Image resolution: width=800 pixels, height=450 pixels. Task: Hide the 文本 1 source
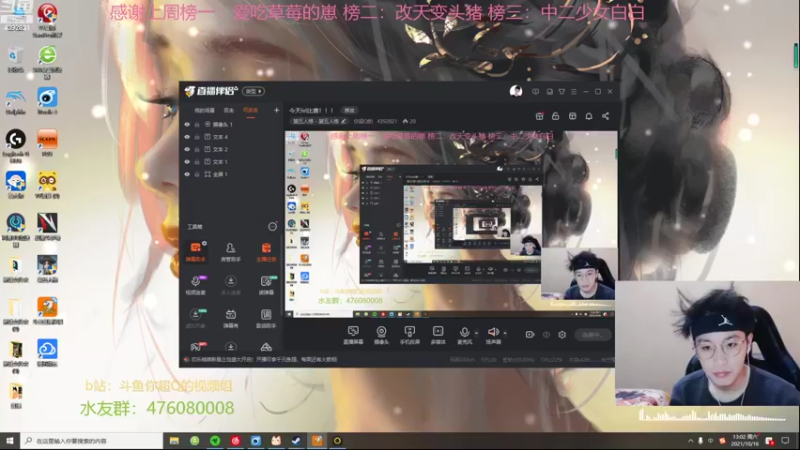(187, 162)
